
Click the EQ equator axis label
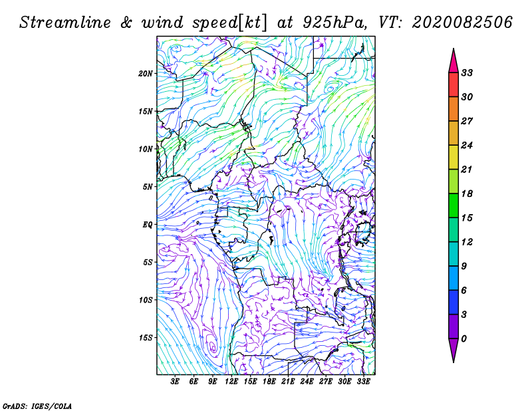pyautogui.click(x=148, y=225)
